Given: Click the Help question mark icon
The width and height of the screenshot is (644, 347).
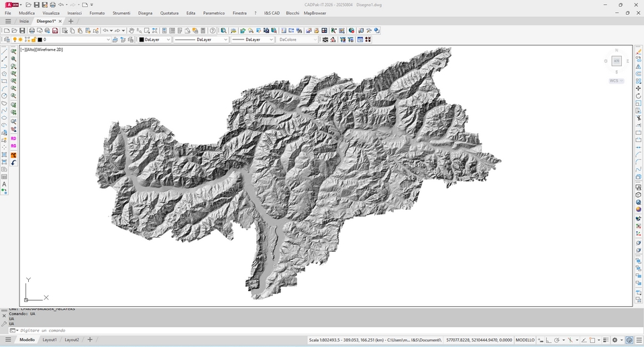Looking at the screenshot, I should click(x=213, y=30).
